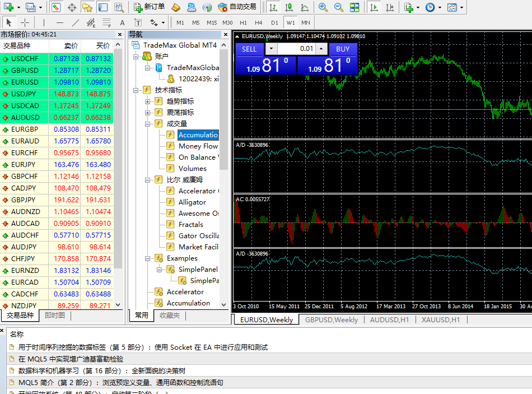Select Fractals indicator in navigator
Viewport: 532px width, 394px height.
point(190,225)
